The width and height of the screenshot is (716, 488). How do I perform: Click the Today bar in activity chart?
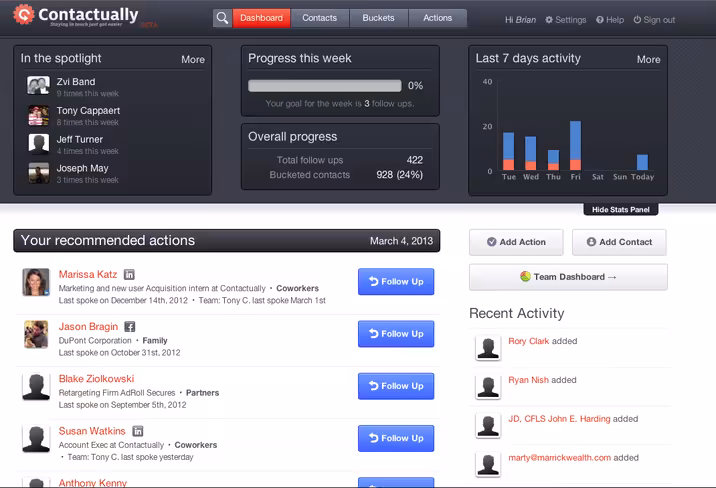click(x=642, y=163)
